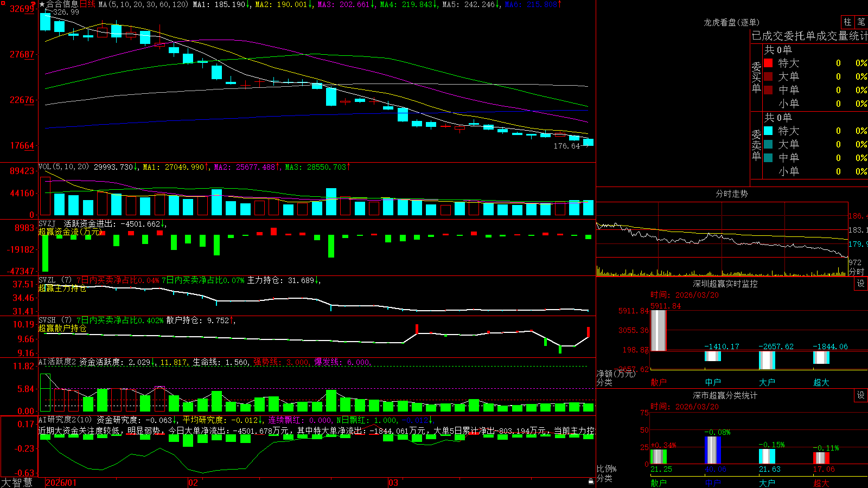Click the red 特大 buy-order color swatch
868x488 pixels.
point(768,63)
